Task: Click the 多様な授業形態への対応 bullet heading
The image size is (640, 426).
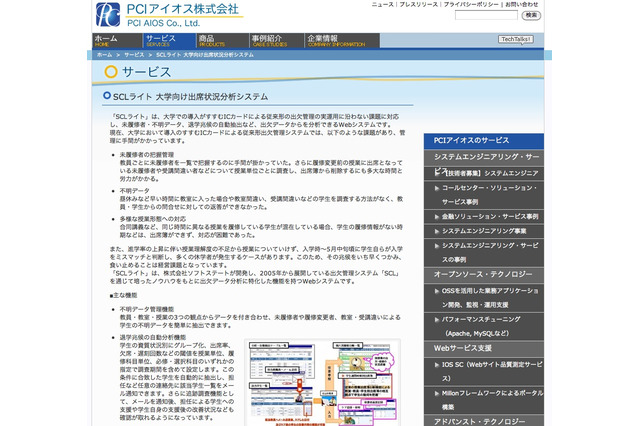Action: pos(153,219)
